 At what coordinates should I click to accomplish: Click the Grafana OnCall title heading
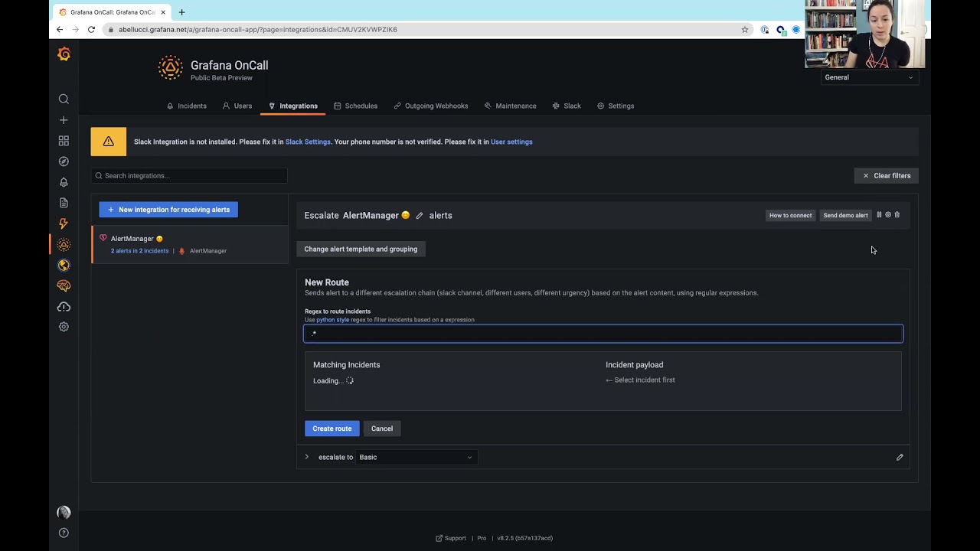coord(229,65)
